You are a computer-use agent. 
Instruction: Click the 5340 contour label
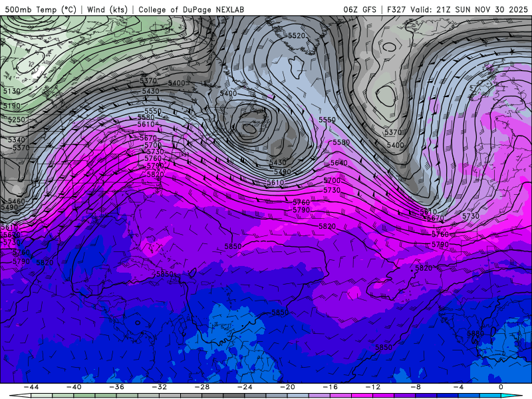tap(17, 140)
